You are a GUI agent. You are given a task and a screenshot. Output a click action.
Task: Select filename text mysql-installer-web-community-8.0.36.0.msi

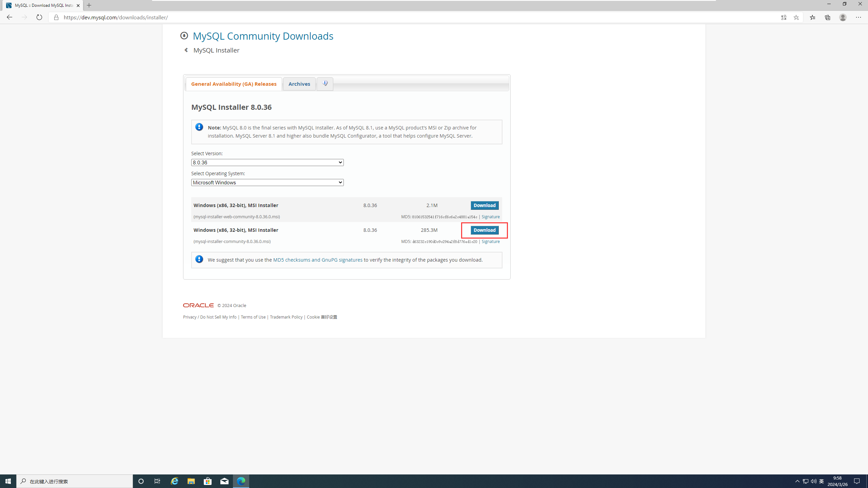(237, 217)
